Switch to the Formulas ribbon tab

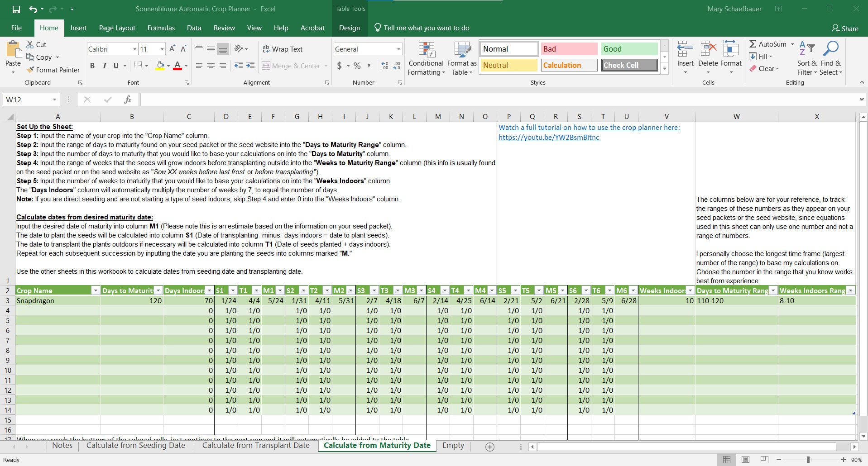(x=161, y=28)
